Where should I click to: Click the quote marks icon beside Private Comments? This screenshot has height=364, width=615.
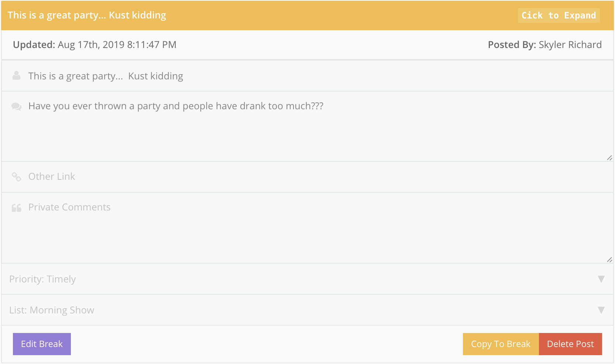[16, 208]
